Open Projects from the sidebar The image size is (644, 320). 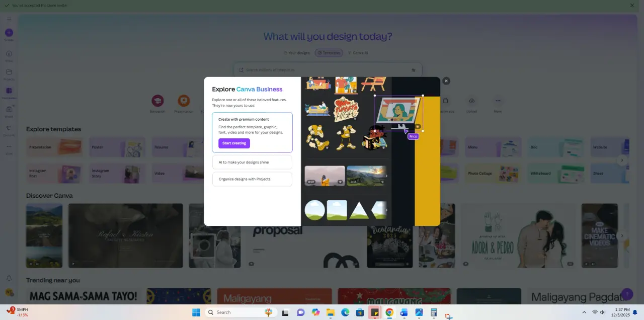click(x=9, y=74)
